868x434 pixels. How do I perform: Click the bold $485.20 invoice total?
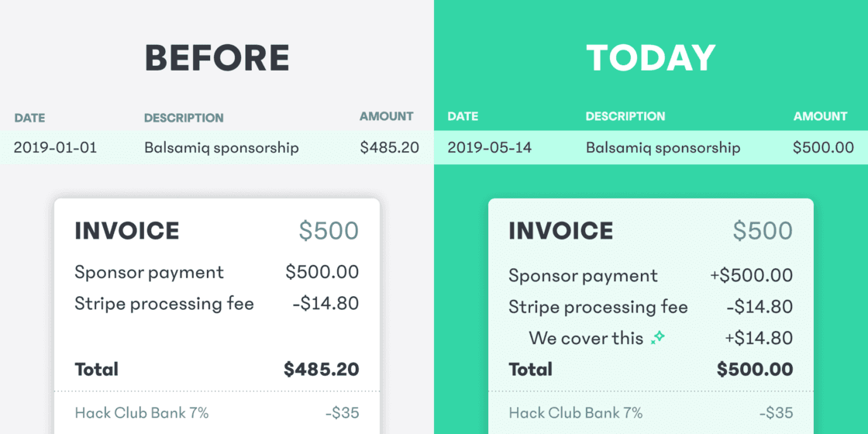pos(321,369)
